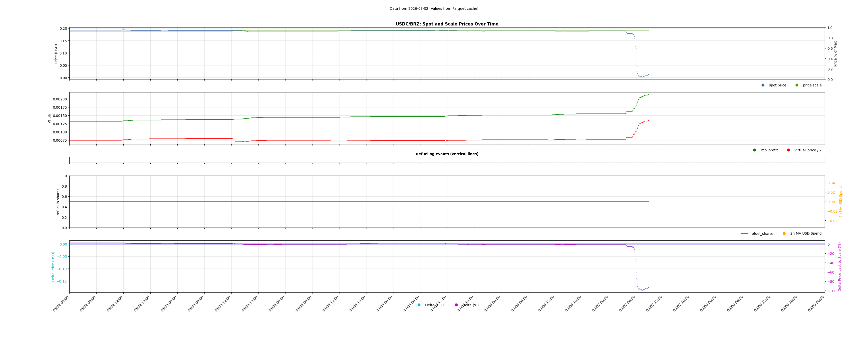The height and width of the screenshot is (344, 868).
Task: Click the 'virtual_price / 2' legend text
Action: 808,150
